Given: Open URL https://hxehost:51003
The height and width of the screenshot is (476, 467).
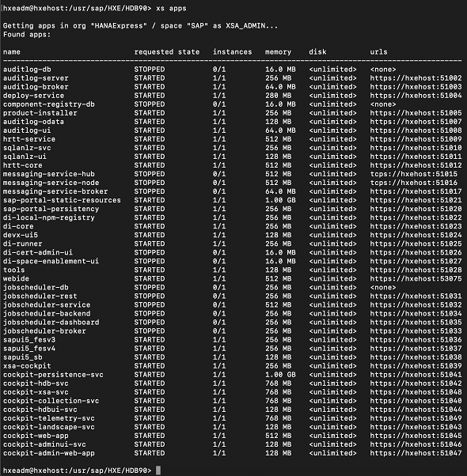Looking at the screenshot, I should point(416,87).
